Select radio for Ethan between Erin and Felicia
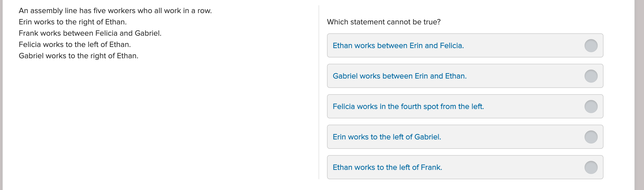Image resolution: width=644 pixels, height=190 pixels. point(591,46)
